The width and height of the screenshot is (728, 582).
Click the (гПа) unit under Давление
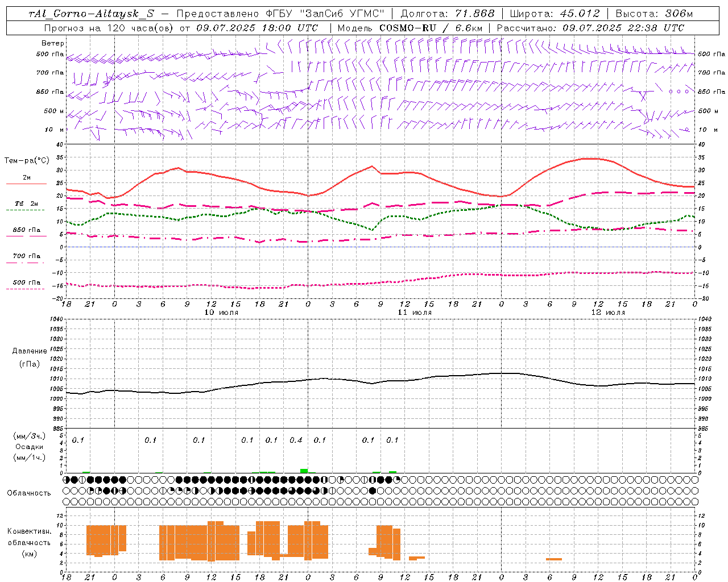pyautogui.click(x=30, y=364)
